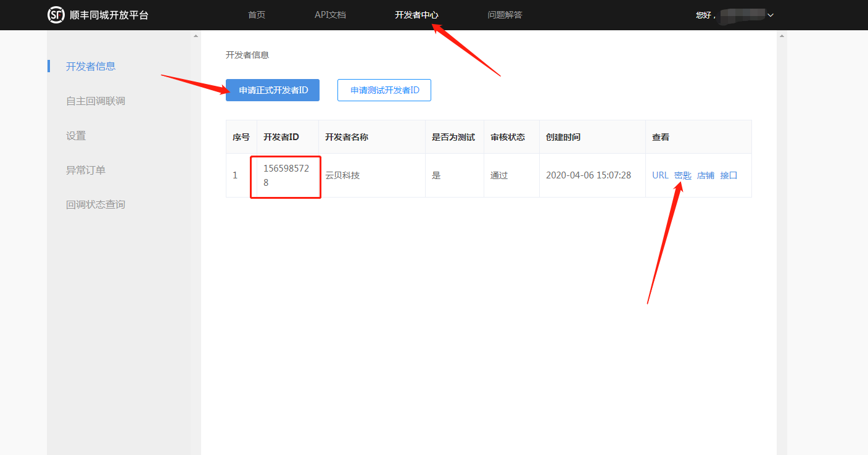Open 自主回调联调 in sidebar

coord(96,101)
